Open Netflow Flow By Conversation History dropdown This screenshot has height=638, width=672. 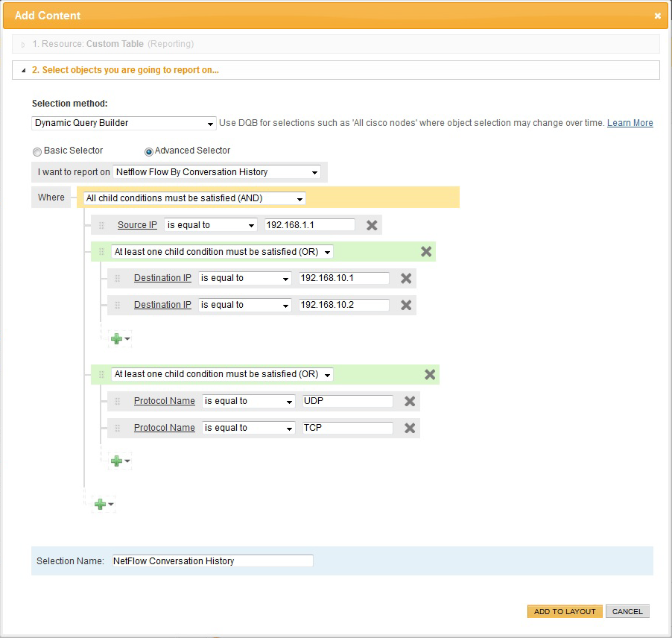click(x=217, y=172)
